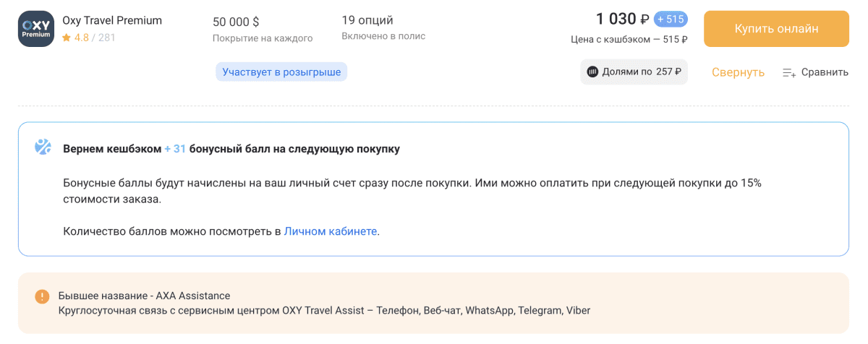The width and height of the screenshot is (868, 344).
Task: Click the Бонусные баллы будут начислены paragraph
Action: click(x=412, y=191)
